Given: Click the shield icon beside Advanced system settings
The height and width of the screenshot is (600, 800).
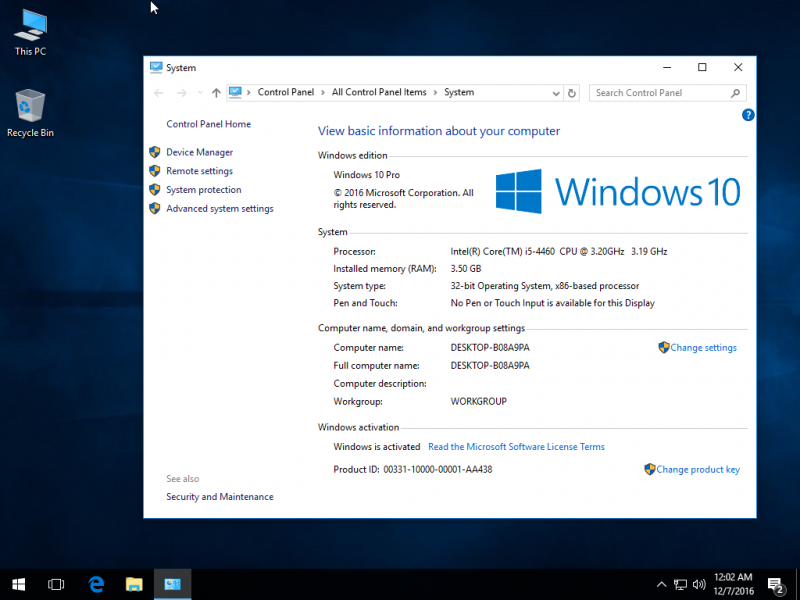Looking at the screenshot, I should click(x=155, y=209).
